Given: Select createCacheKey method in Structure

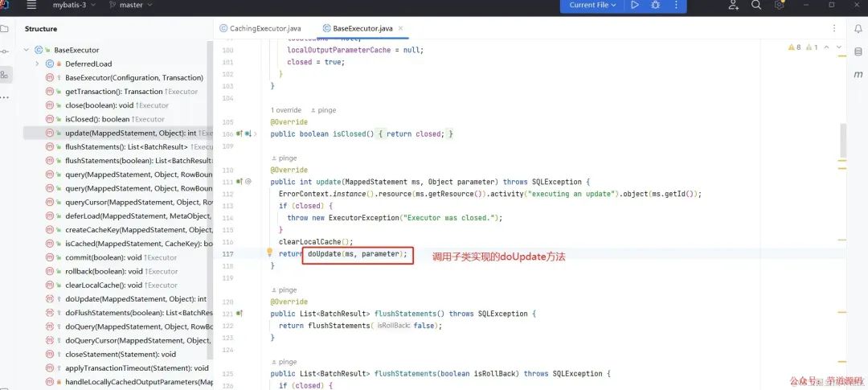Looking at the screenshot, I should coord(138,230).
